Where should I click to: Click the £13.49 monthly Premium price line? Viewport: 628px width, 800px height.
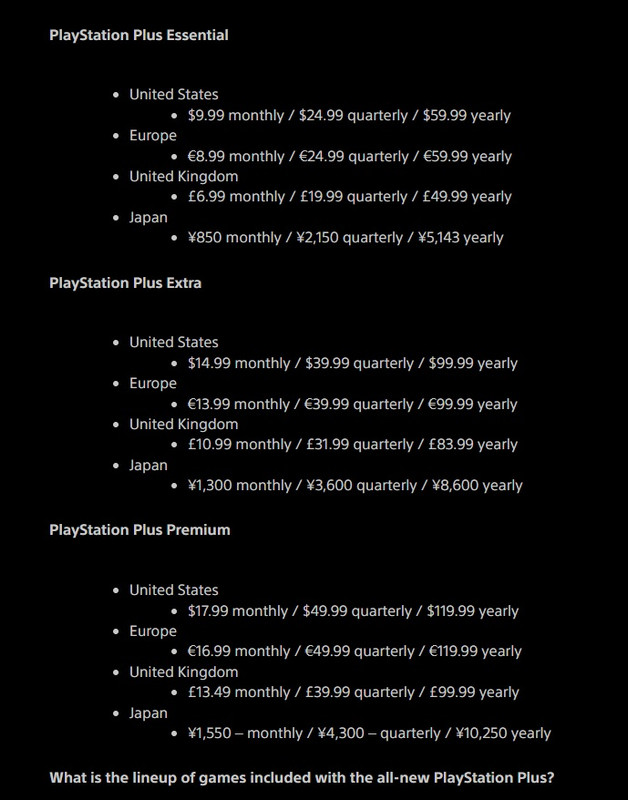354,692
